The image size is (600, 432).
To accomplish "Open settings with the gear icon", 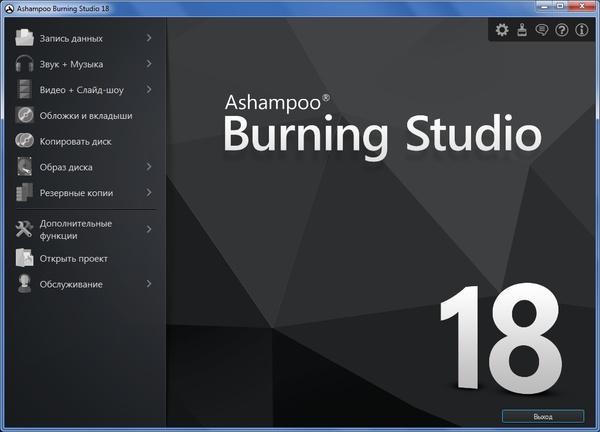I will pos(503,30).
